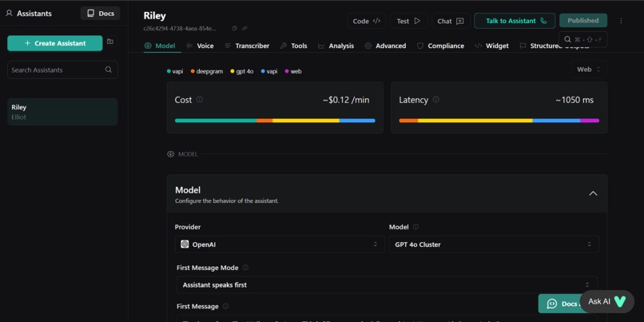Screen dimensions: 644x322
Task: Click the Latency breakdown bar
Action: [499, 121]
